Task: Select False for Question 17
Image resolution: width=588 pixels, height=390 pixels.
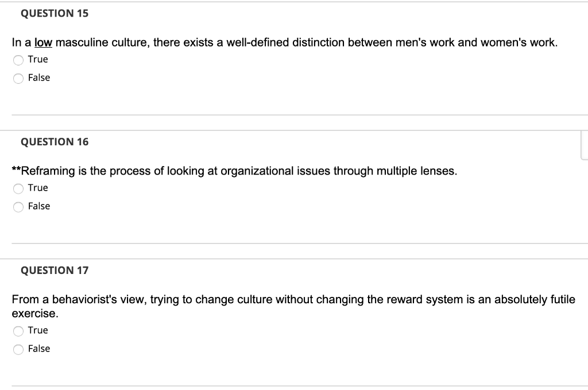Action: pyautogui.click(x=18, y=349)
